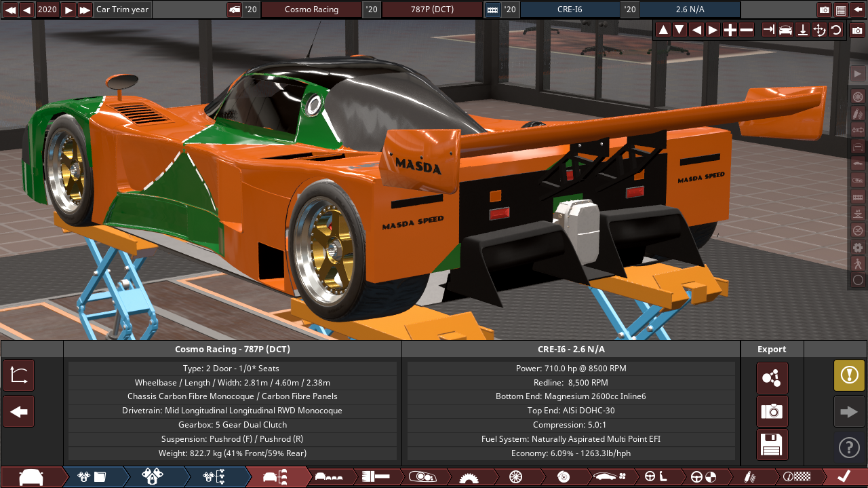Viewport: 868px width, 488px height.
Task: Click the drop-down-to-ground camera icon
Action: click(802, 30)
